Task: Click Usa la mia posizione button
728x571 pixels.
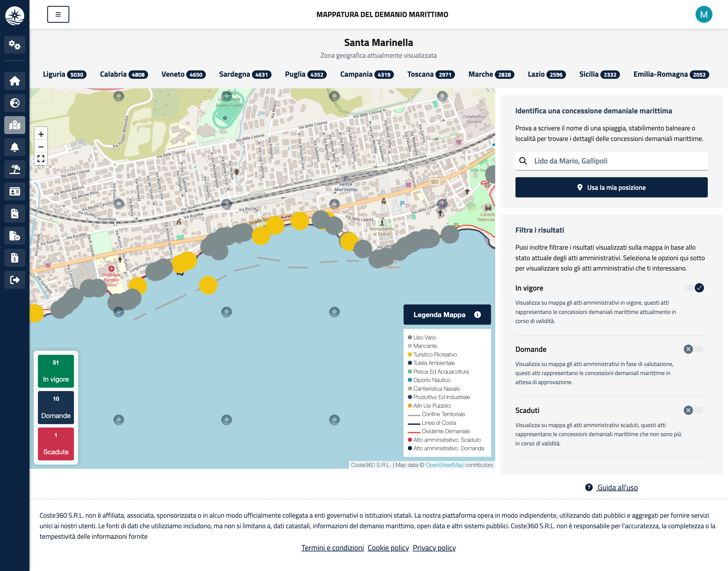Action: tap(611, 187)
